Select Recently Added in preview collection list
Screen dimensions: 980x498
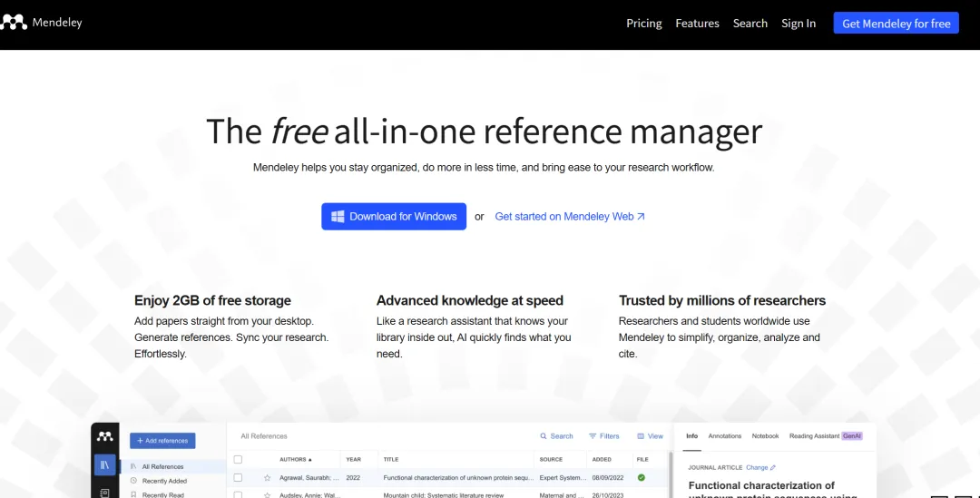(164, 481)
